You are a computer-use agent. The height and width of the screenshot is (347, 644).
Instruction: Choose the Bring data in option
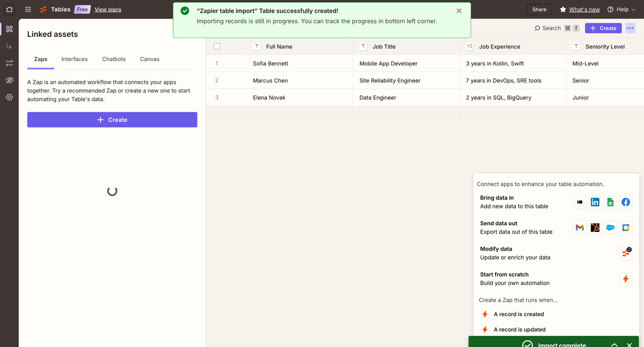point(556,202)
